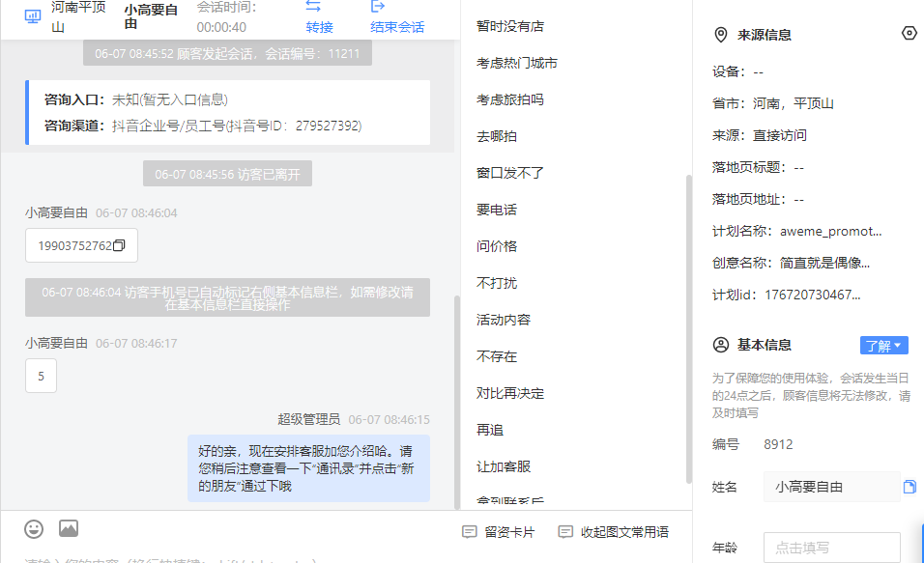Click the quick phrases list scrollbar
The height and width of the screenshot is (563, 924).
pyautogui.click(x=689, y=329)
